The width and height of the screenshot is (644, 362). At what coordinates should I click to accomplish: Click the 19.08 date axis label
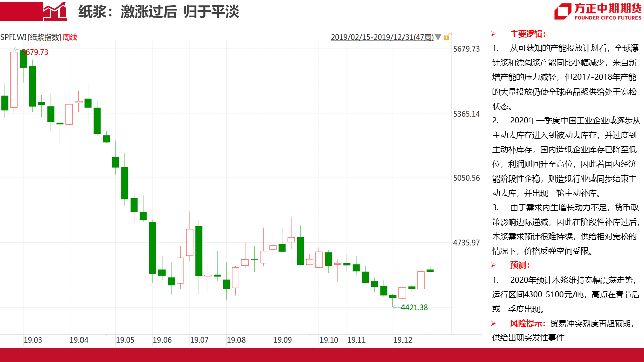pos(236,340)
